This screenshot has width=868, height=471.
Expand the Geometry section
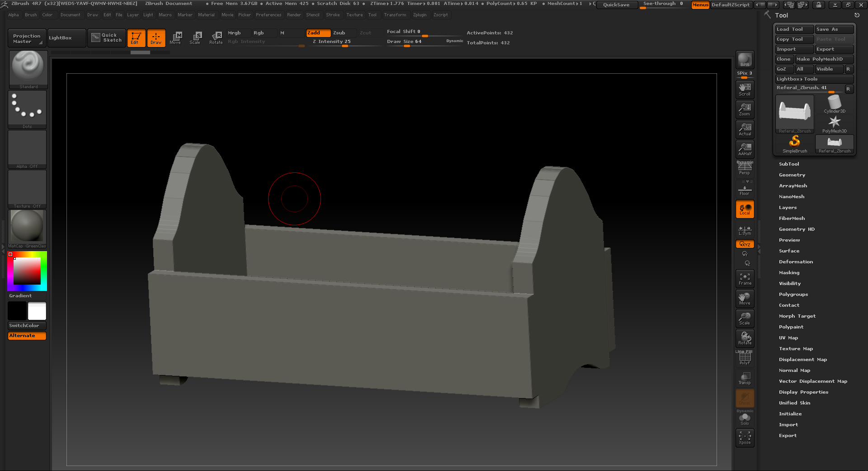pos(792,175)
